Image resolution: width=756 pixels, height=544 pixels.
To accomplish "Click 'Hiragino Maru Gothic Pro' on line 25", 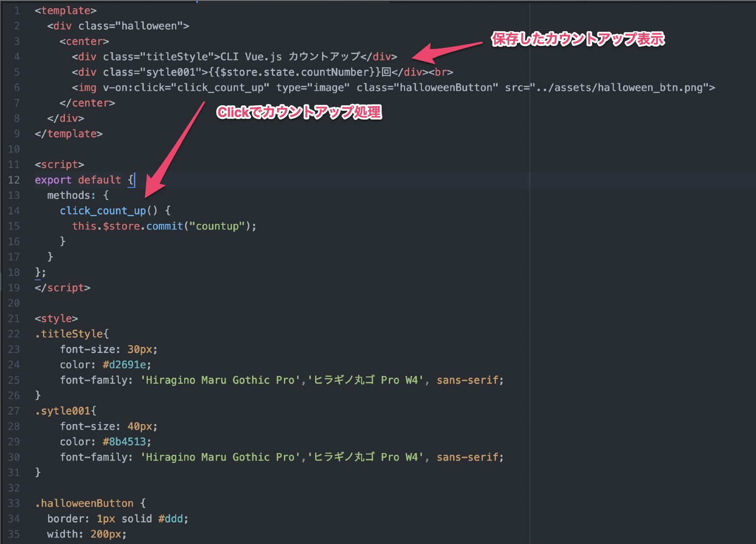I will click(x=220, y=380).
